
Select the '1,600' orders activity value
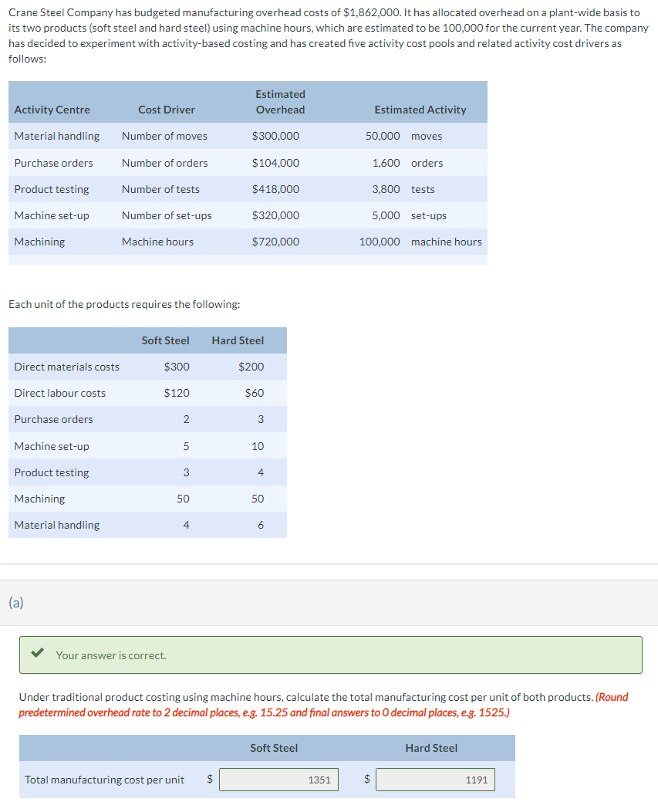pyautogui.click(x=386, y=163)
